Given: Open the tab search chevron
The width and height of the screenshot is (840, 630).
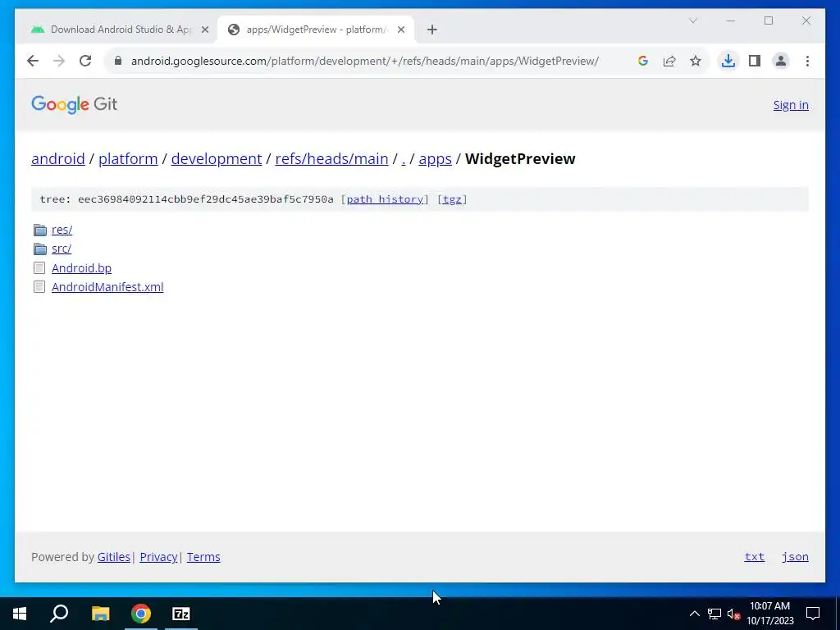Looking at the screenshot, I should (692, 21).
